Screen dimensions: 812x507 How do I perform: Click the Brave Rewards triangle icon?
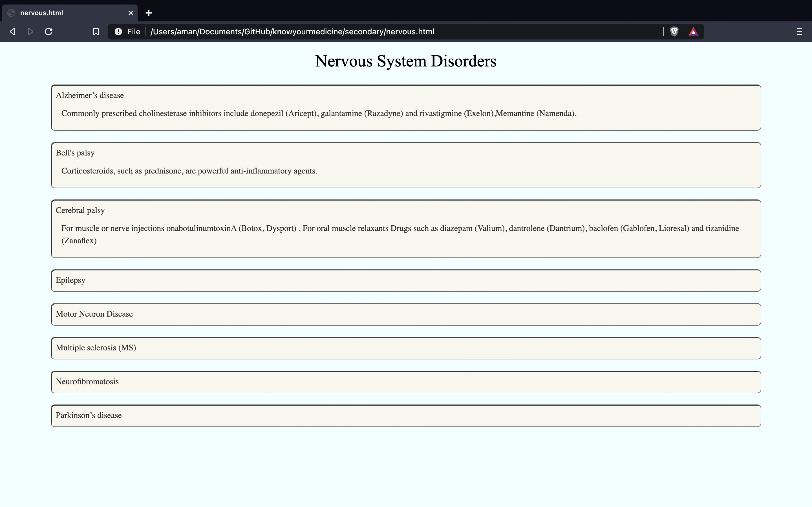[693, 32]
